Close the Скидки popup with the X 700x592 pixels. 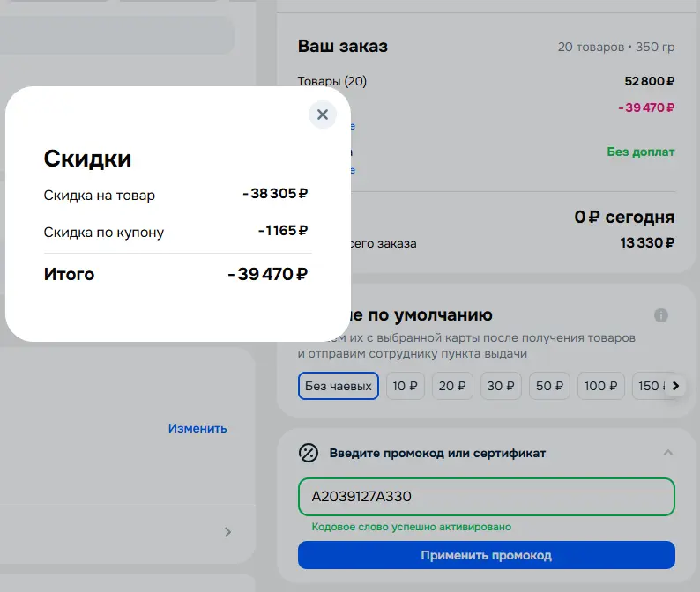pos(323,115)
